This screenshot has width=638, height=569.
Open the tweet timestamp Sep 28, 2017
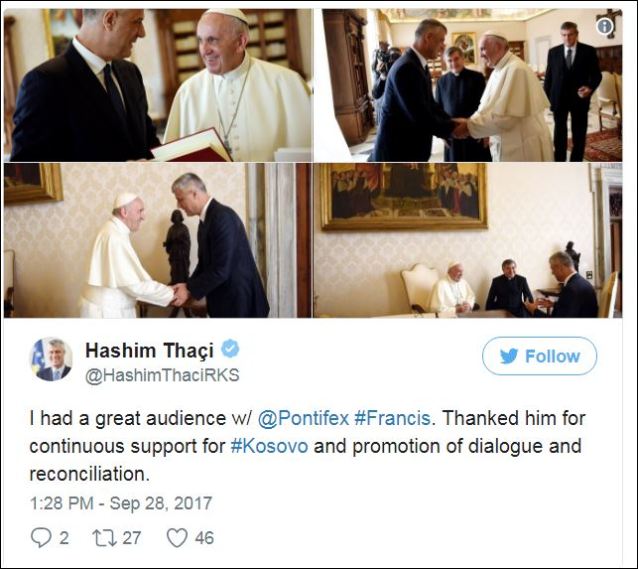121,503
